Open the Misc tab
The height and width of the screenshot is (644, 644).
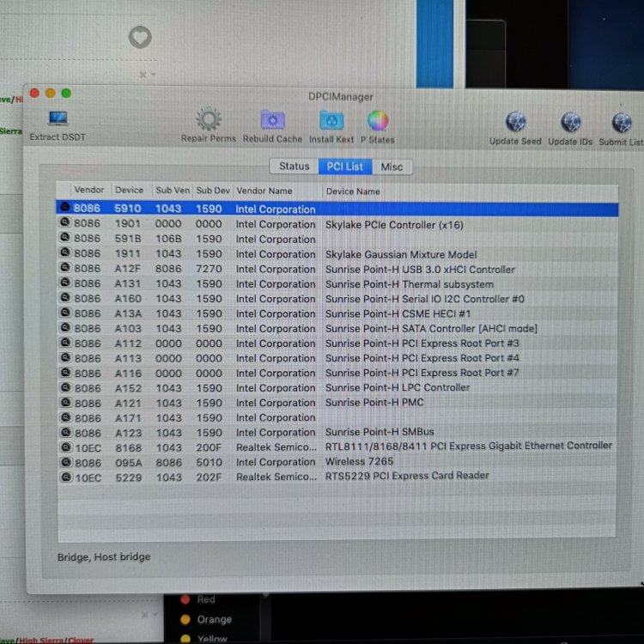tap(392, 167)
